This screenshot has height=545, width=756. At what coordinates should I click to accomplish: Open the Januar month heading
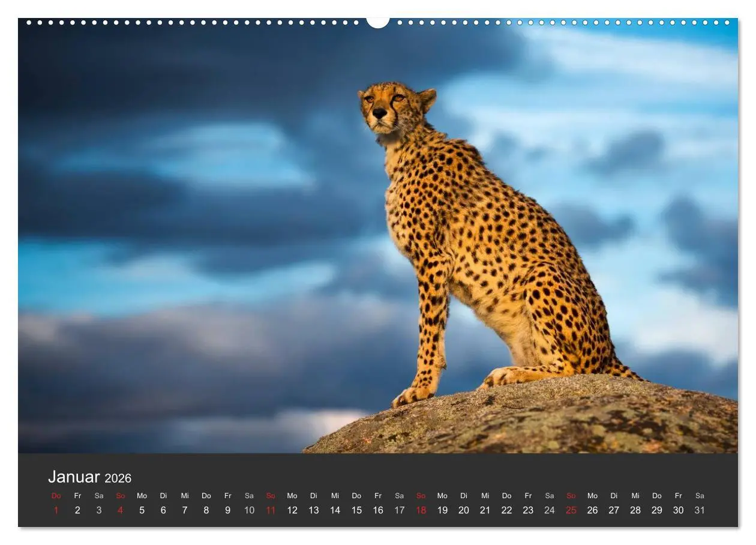click(74, 477)
